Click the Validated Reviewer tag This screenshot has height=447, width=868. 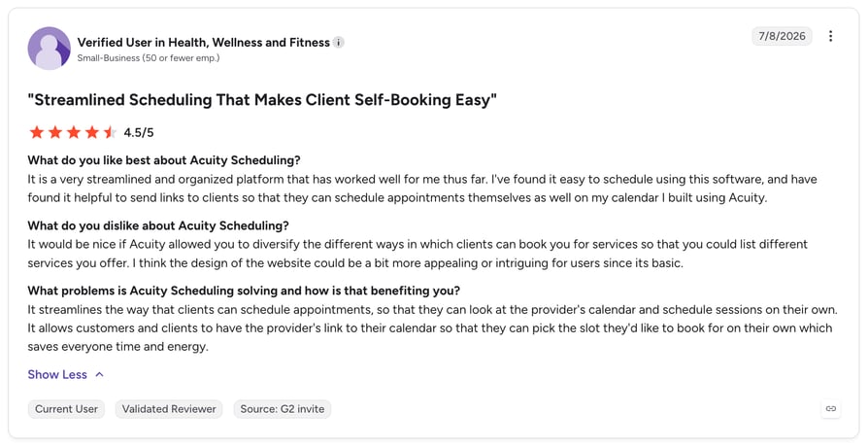click(x=169, y=409)
